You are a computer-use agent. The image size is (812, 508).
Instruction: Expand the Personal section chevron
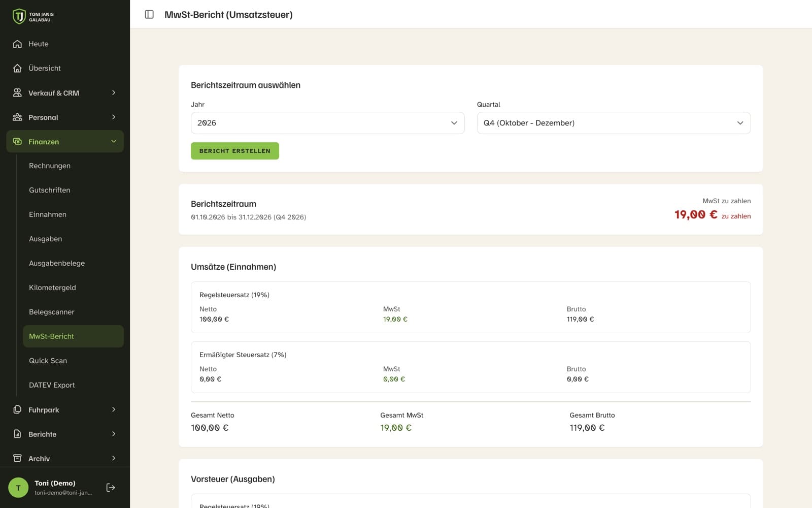point(114,117)
